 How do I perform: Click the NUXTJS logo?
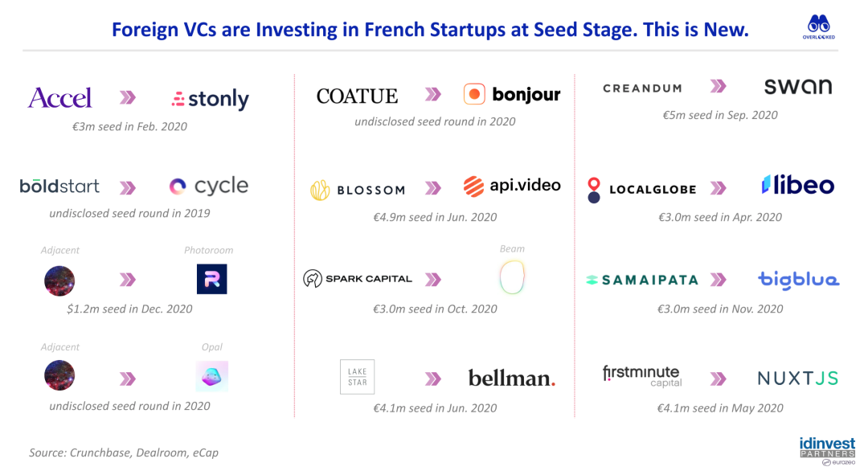798,379
